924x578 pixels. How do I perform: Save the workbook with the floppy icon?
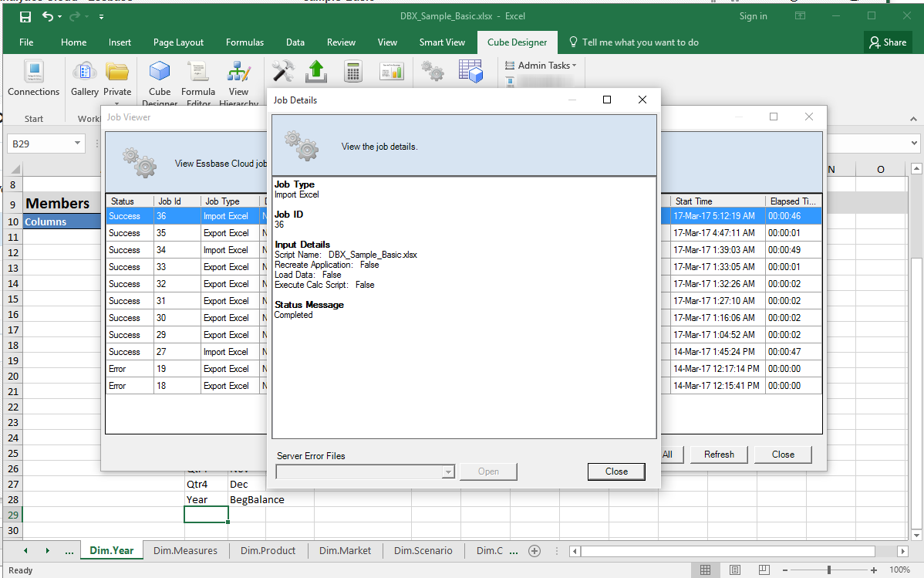(25, 16)
